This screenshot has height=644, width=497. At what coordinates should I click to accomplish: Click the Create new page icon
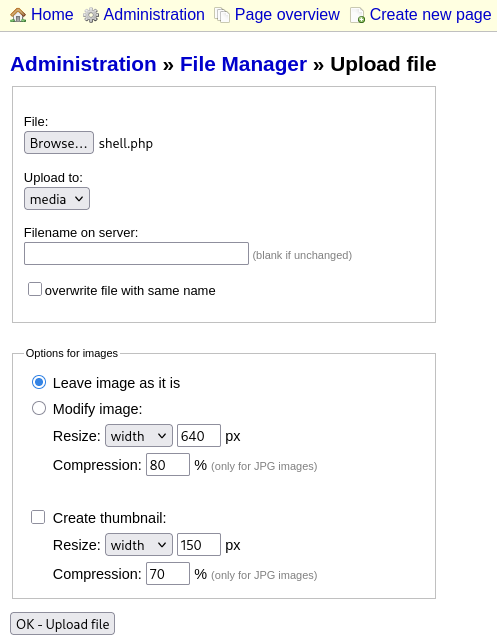[x=357, y=15]
